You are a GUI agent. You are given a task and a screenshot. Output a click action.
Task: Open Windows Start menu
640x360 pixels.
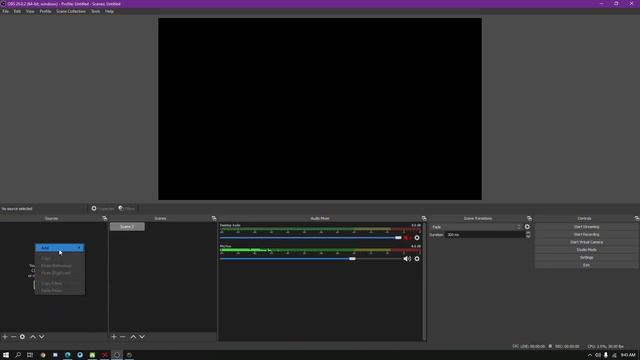pyautogui.click(x=6, y=355)
